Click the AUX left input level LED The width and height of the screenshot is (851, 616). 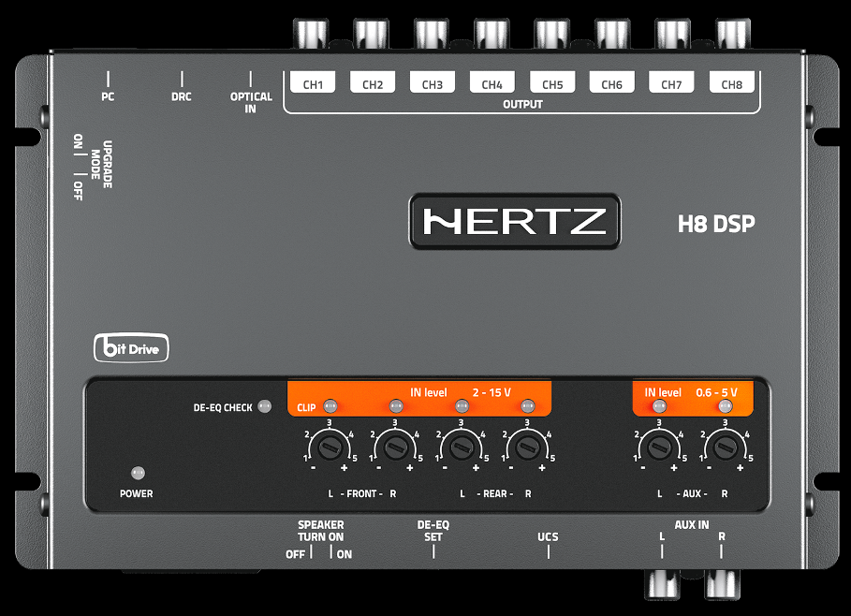(659, 406)
